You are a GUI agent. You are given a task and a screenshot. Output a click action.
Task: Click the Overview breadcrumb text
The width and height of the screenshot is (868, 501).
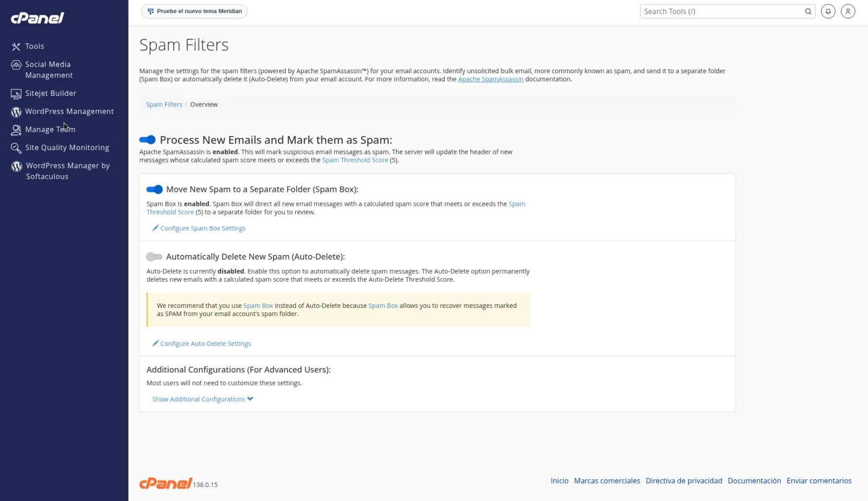coord(204,105)
